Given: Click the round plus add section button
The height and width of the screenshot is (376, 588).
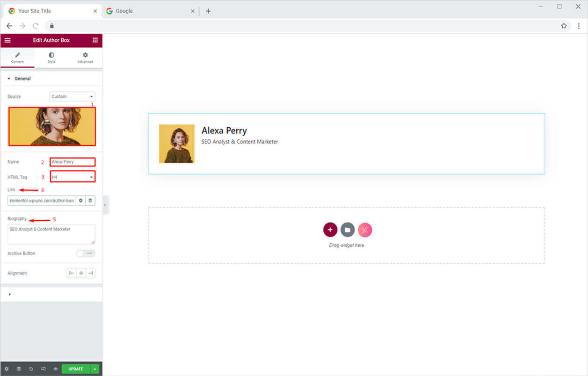Looking at the screenshot, I should pyautogui.click(x=330, y=230).
